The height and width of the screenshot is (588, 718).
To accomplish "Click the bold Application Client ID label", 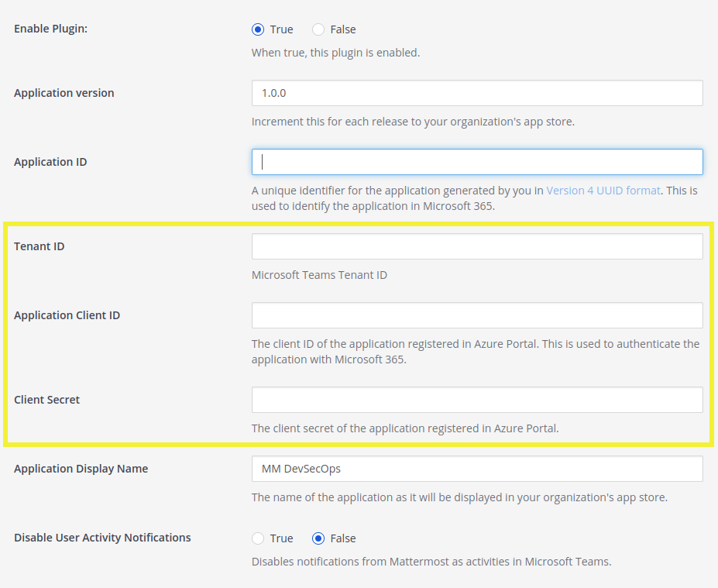I will click(67, 315).
